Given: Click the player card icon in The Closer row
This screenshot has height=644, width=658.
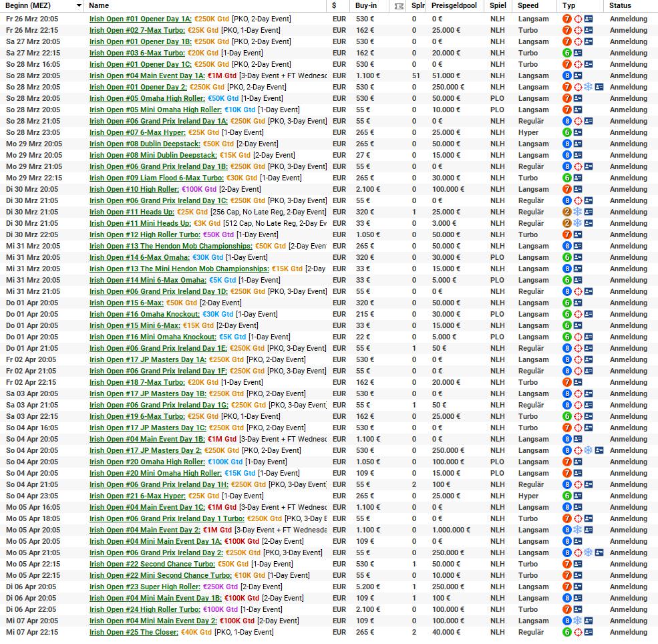Looking at the screenshot, I should click(577, 632).
